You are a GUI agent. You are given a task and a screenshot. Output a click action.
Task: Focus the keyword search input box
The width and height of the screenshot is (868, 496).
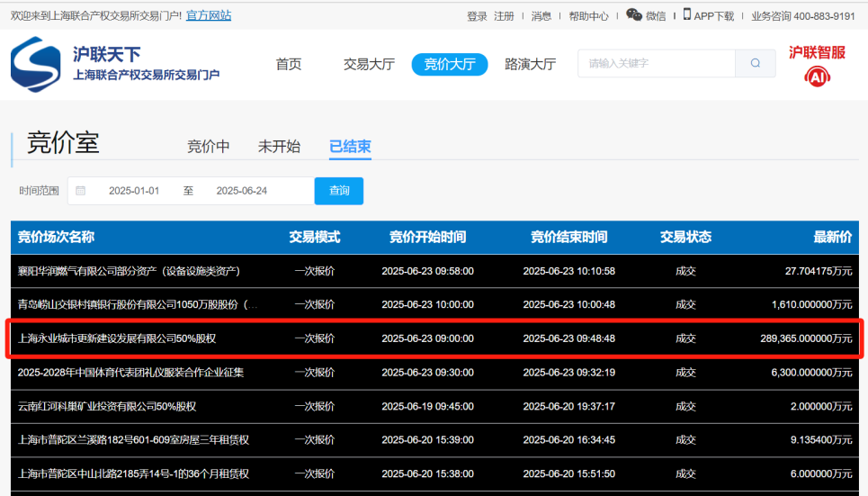[x=657, y=64]
